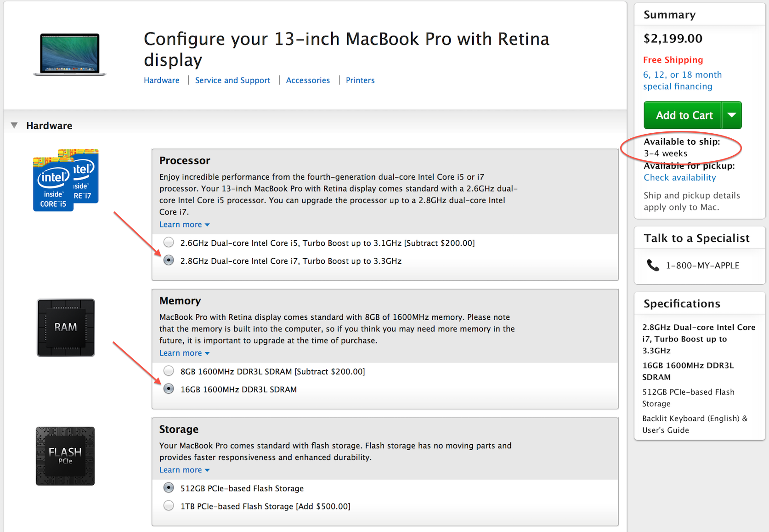This screenshot has height=532, width=769.
Task: Click the Intel Core processor badge icon
Action: [66, 180]
